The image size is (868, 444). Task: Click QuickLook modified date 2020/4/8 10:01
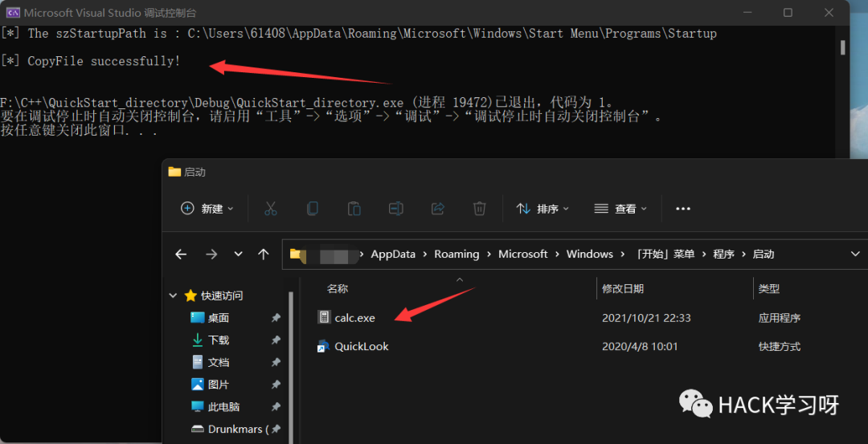(x=640, y=347)
